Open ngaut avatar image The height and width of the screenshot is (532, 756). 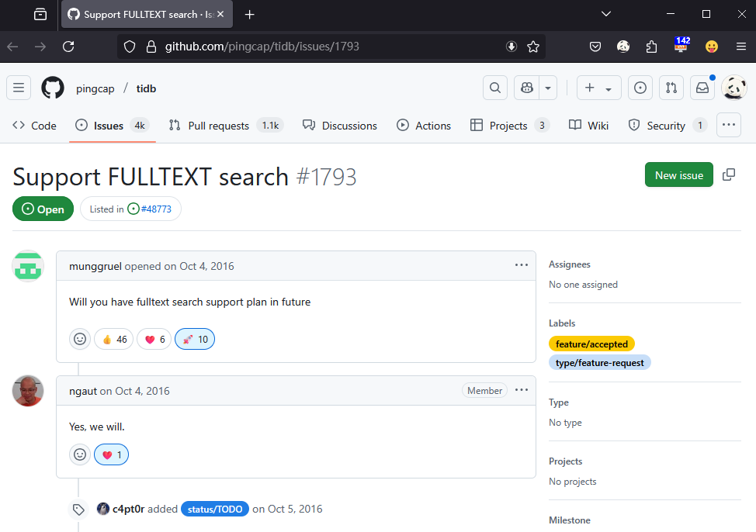pos(28,391)
